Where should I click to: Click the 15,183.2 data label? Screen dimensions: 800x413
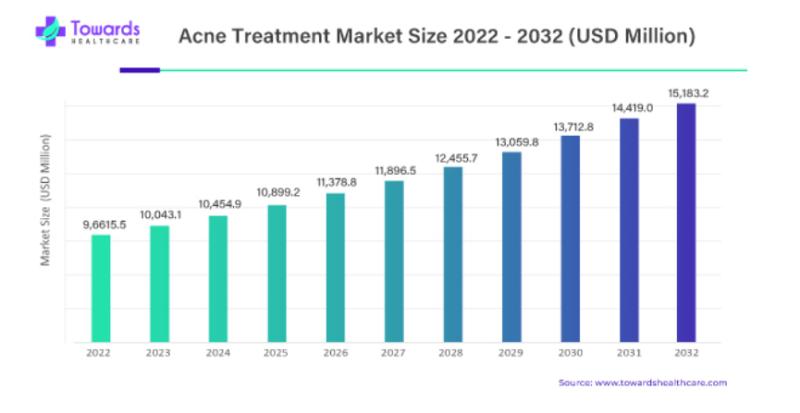pyautogui.click(x=688, y=93)
